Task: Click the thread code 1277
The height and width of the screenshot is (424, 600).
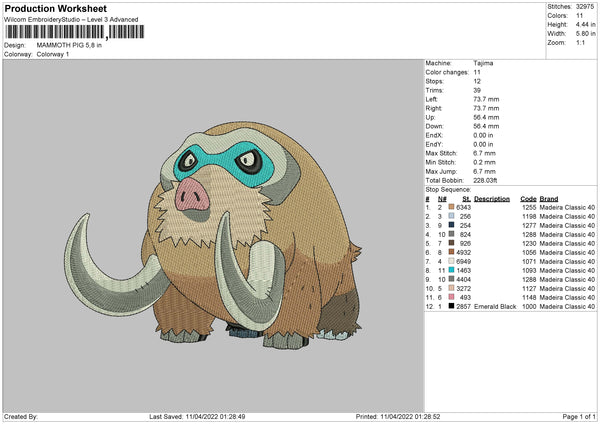Action: [x=529, y=225]
